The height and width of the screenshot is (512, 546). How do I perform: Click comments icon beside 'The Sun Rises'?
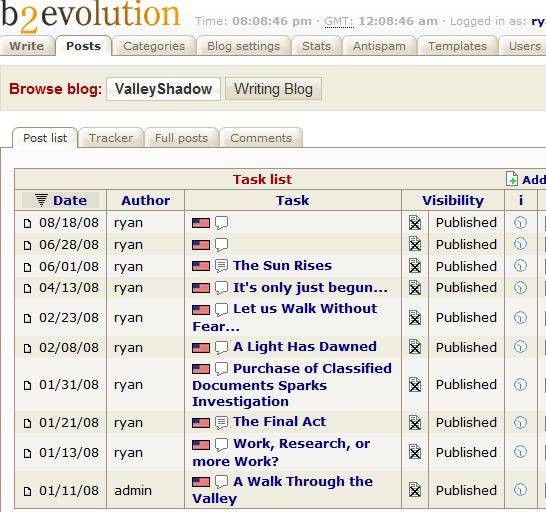[x=221, y=266]
